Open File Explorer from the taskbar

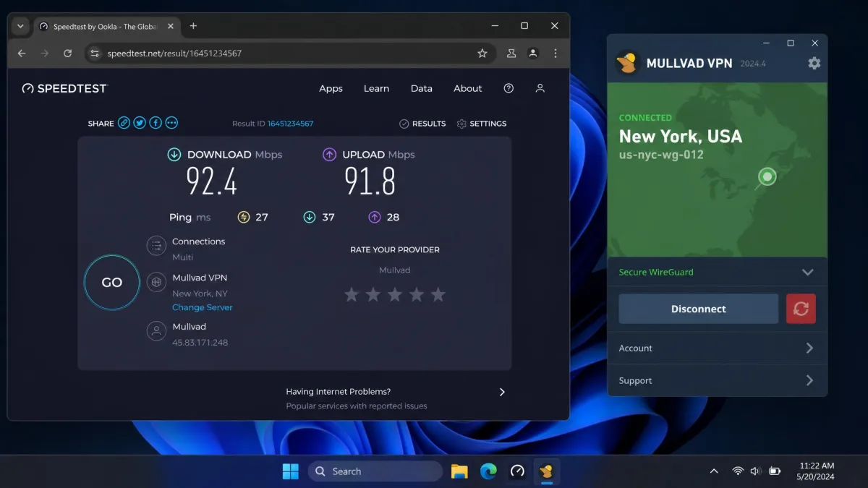pos(459,471)
